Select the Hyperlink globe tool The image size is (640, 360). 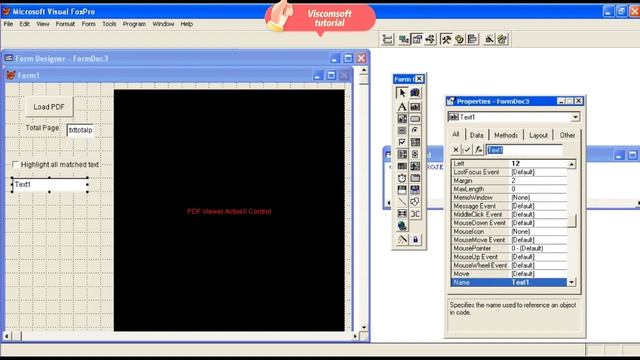[x=402, y=226]
